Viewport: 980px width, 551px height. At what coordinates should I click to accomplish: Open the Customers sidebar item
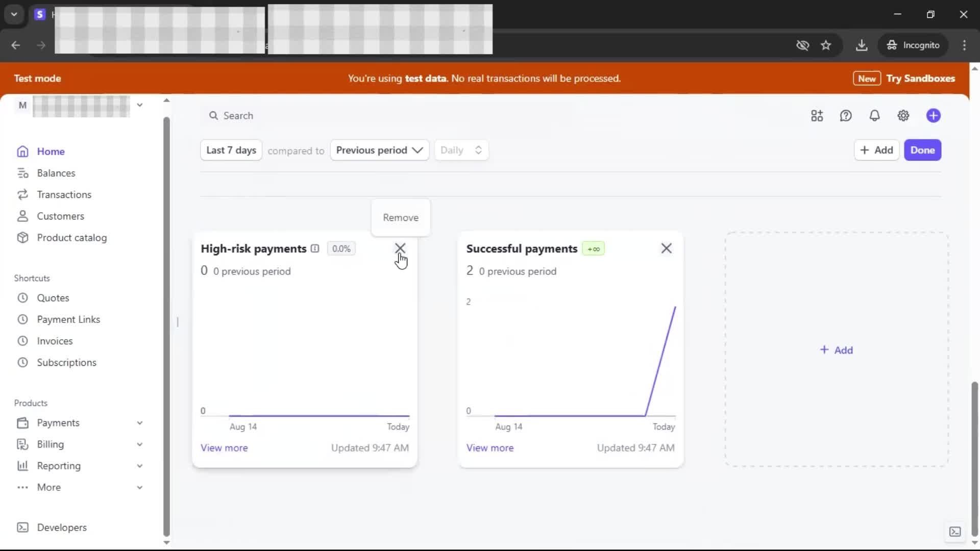pos(60,216)
